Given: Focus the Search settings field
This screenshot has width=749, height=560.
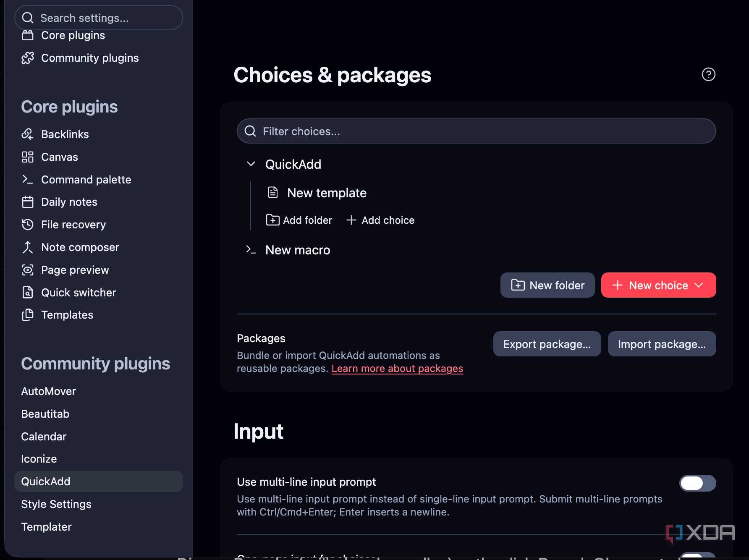Looking at the screenshot, I should pos(99,18).
